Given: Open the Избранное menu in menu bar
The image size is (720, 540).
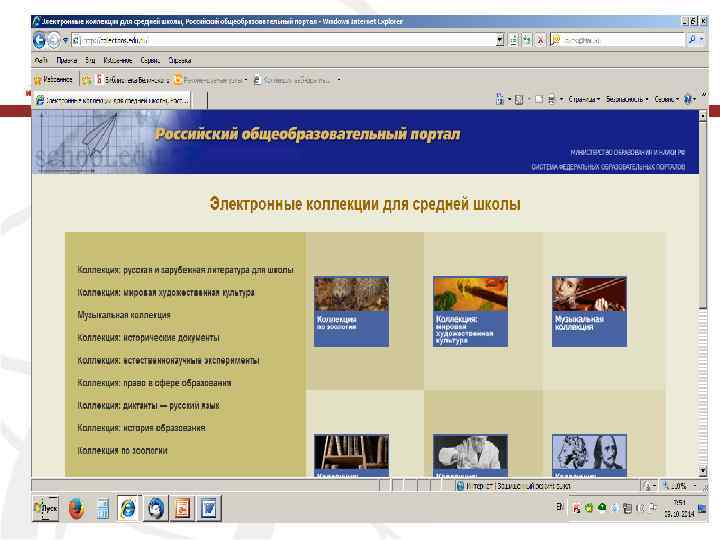Looking at the screenshot, I should 118,60.
